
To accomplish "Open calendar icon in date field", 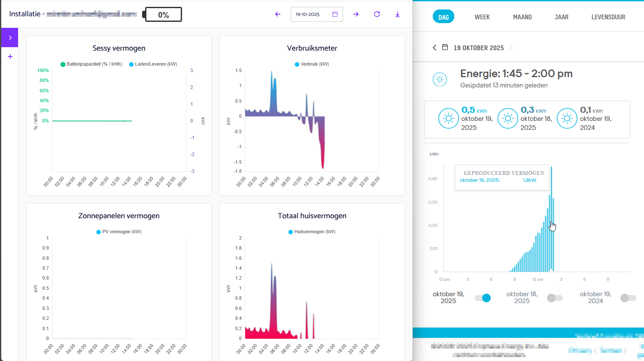I will [335, 14].
